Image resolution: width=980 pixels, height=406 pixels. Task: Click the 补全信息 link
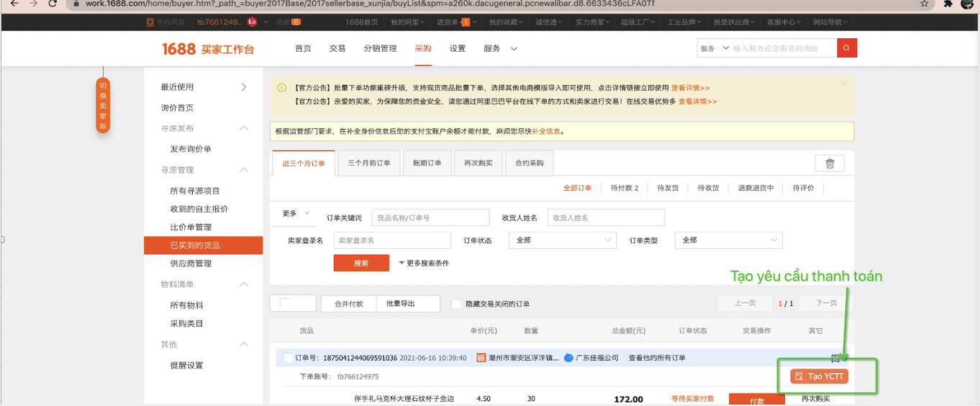pyautogui.click(x=545, y=132)
